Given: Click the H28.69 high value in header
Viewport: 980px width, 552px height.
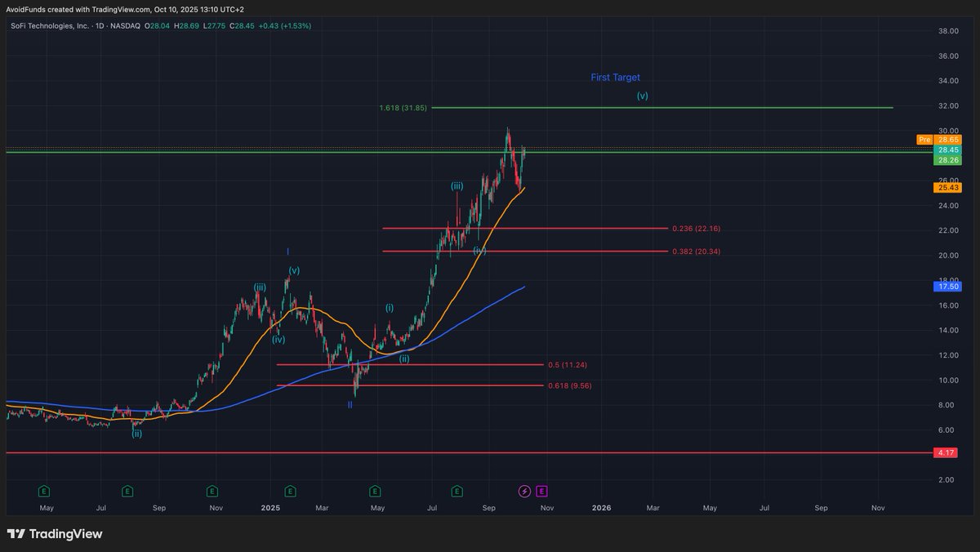Looking at the screenshot, I should click(185, 26).
